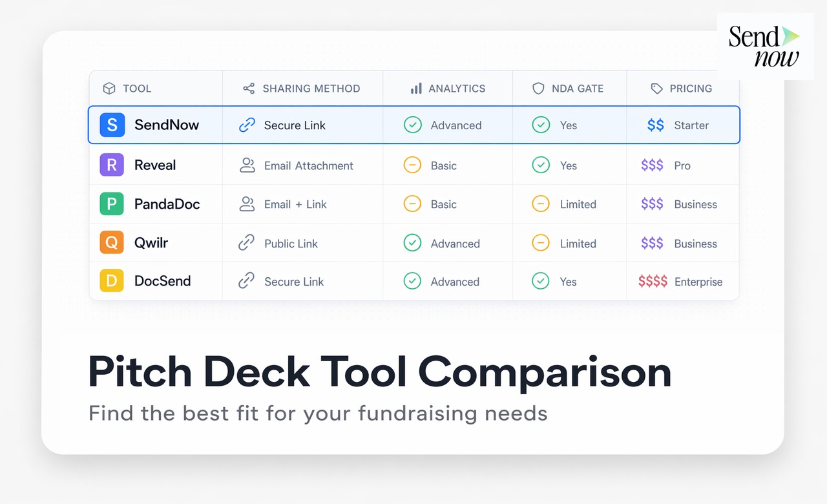The width and height of the screenshot is (827, 504).
Task: Select the SendNow "S" app icon
Action: click(112, 125)
